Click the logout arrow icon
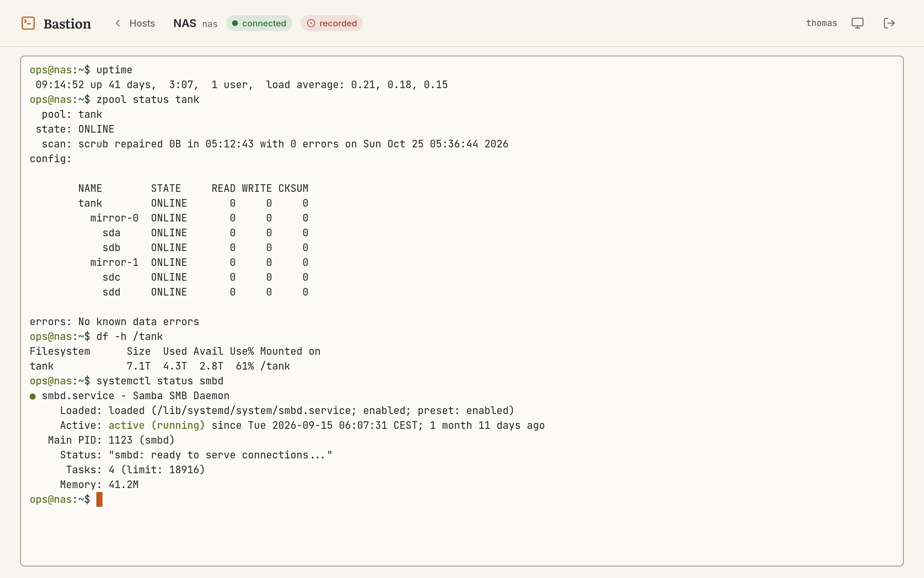 pyautogui.click(x=889, y=23)
